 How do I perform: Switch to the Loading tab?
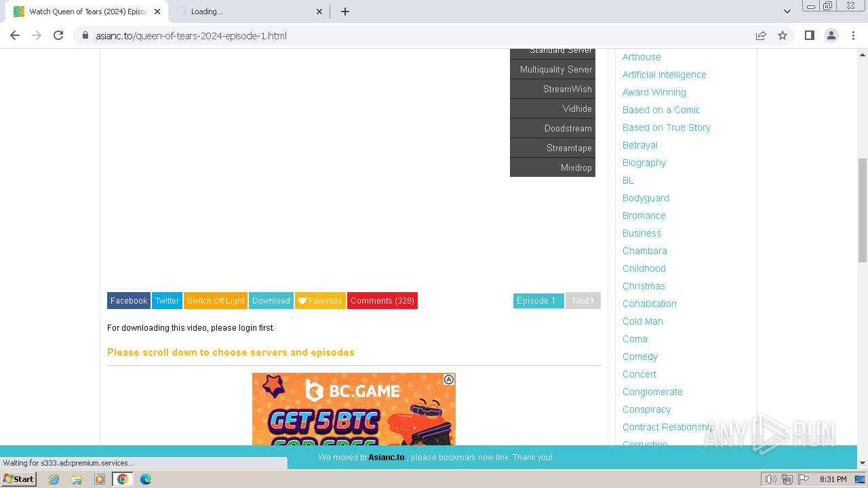pos(248,12)
